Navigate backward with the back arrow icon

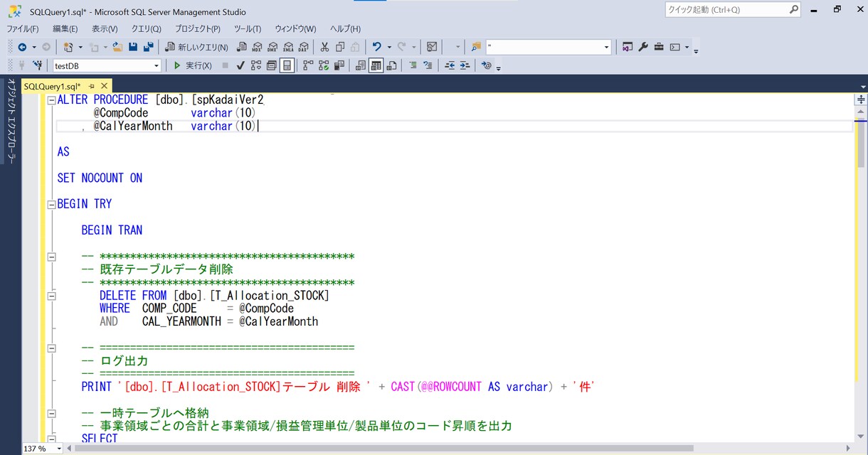click(x=22, y=47)
